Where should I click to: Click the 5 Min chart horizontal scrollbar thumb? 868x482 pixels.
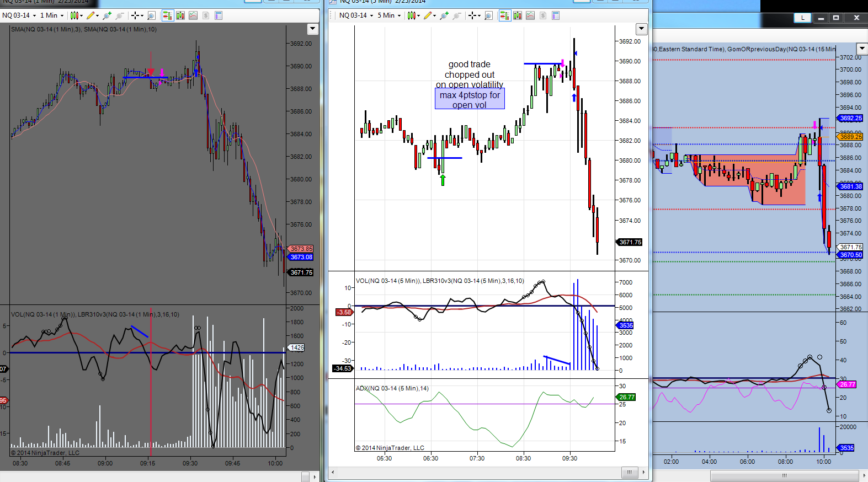pos(629,472)
